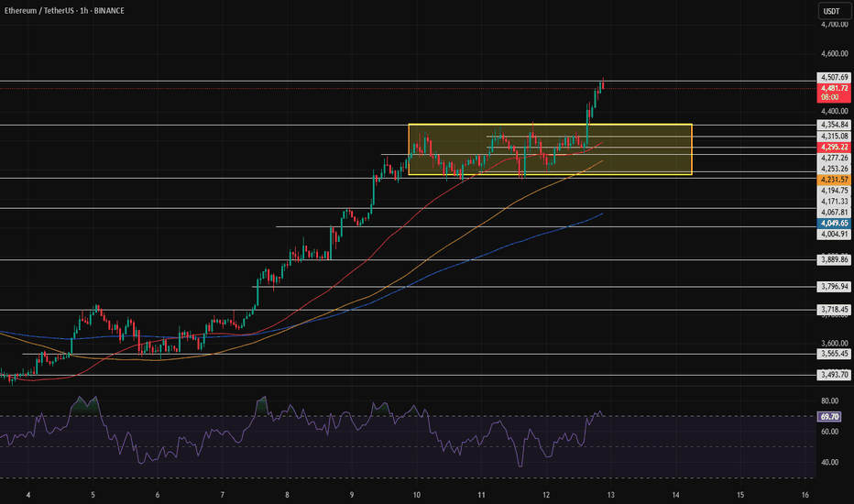854x504 pixels.
Task: Click the purple 69.70 RSI value label
Action: tap(829, 417)
